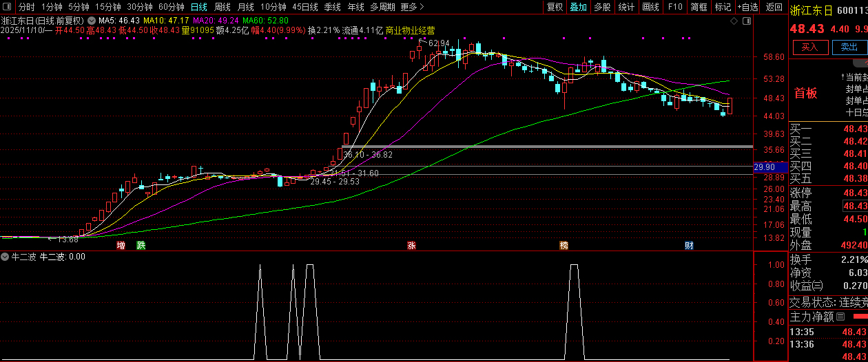The height and width of the screenshot is (362, 868).
Task: Click the 增 event marker on the timeline
Action: 121,246
